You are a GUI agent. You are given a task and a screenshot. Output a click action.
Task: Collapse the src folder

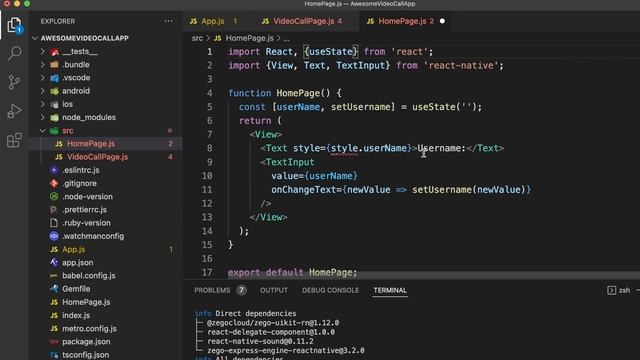(x=42, y=131)
